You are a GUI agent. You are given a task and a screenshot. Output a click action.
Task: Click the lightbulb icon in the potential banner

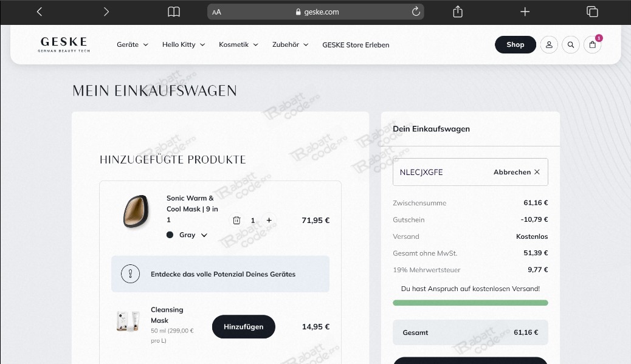130,274
